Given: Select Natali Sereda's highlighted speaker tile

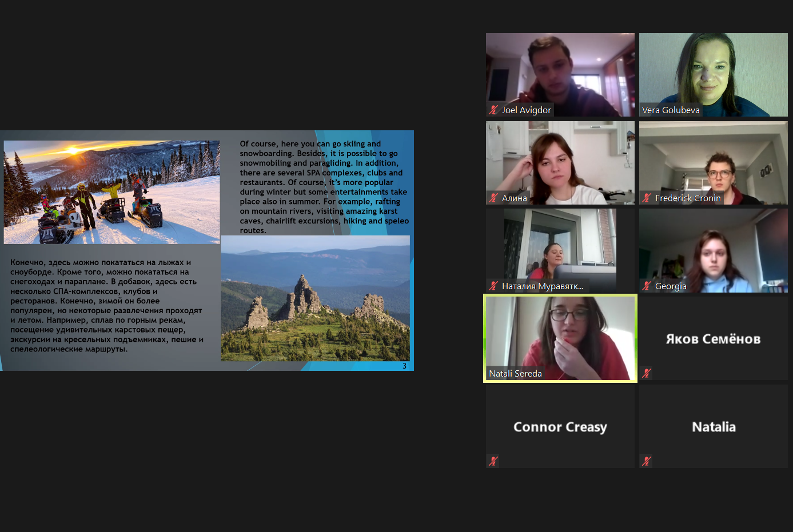Looking at the screenshot, I should tap(560, 338).
